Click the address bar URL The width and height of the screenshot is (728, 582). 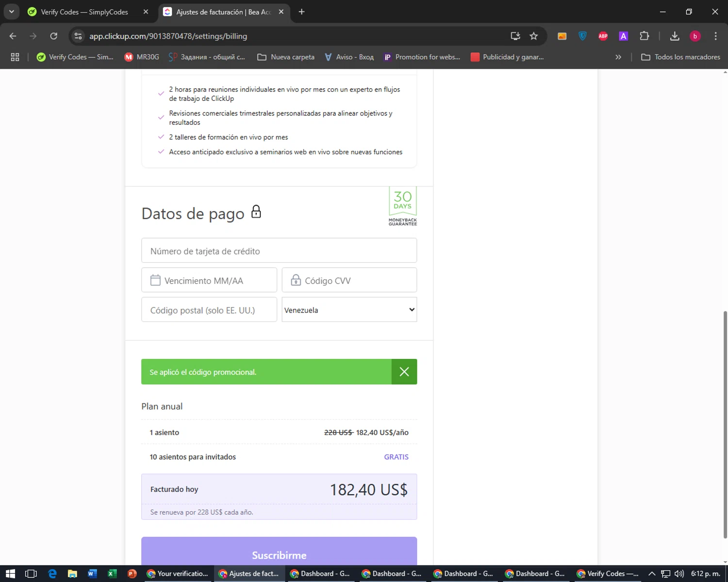coord(168,36)
